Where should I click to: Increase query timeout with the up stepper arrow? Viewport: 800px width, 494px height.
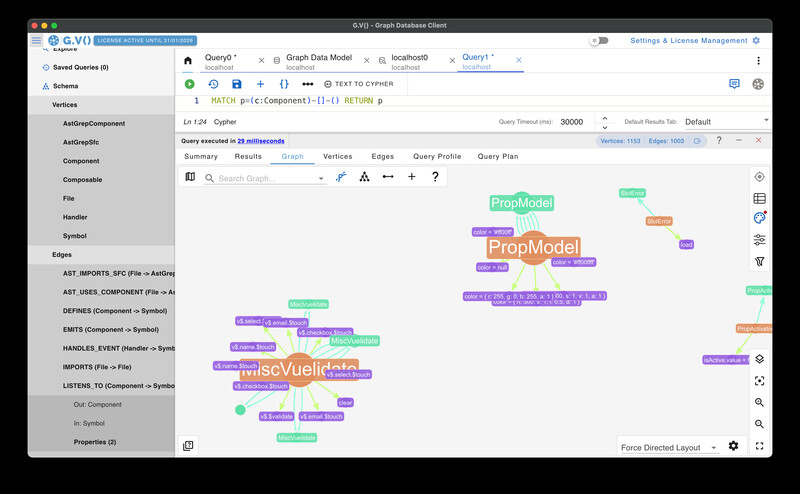click(x=605, y=118)
